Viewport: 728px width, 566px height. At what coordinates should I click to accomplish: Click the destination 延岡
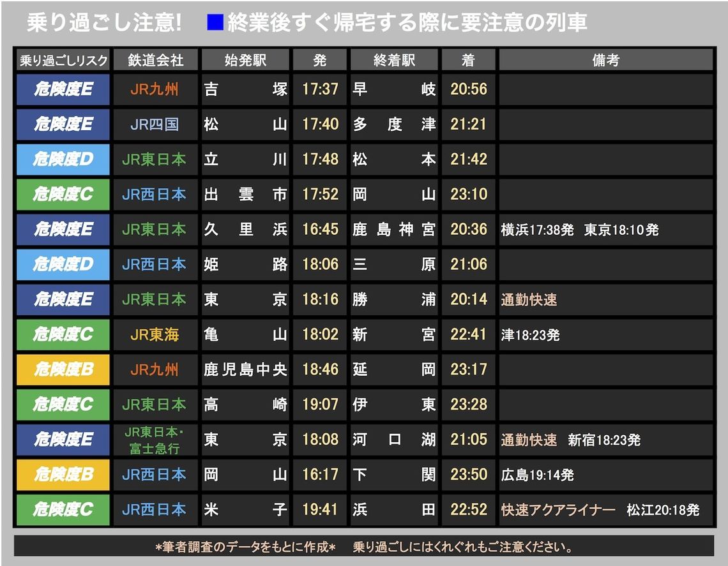coord(394,369)
